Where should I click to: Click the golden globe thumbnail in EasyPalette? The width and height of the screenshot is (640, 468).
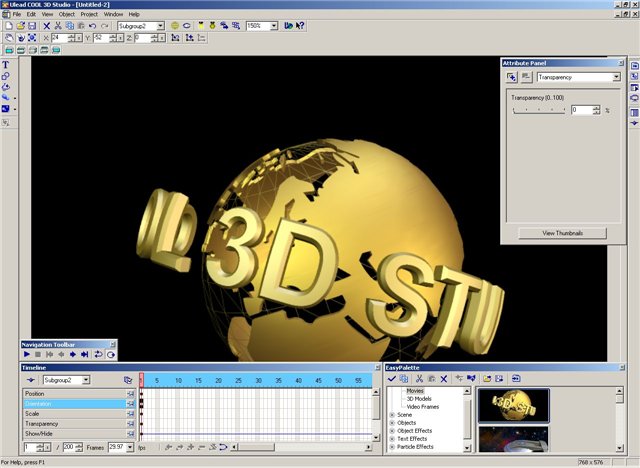coord(513,405)
